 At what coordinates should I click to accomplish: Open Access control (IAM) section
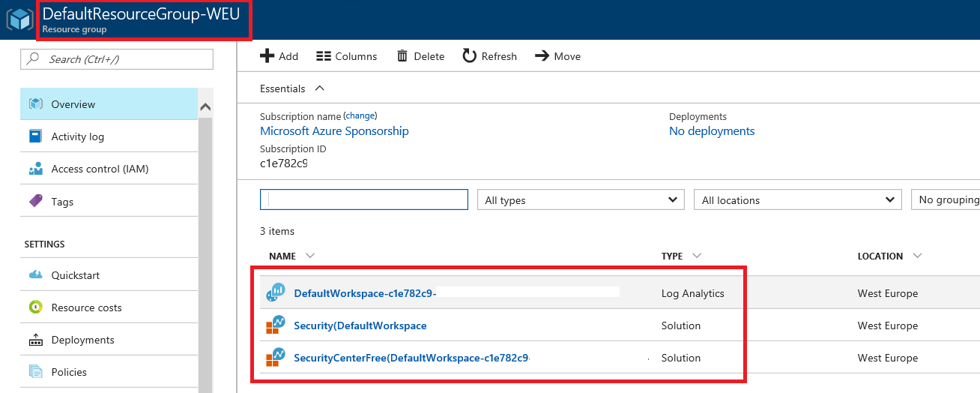(x=109, y=169)
